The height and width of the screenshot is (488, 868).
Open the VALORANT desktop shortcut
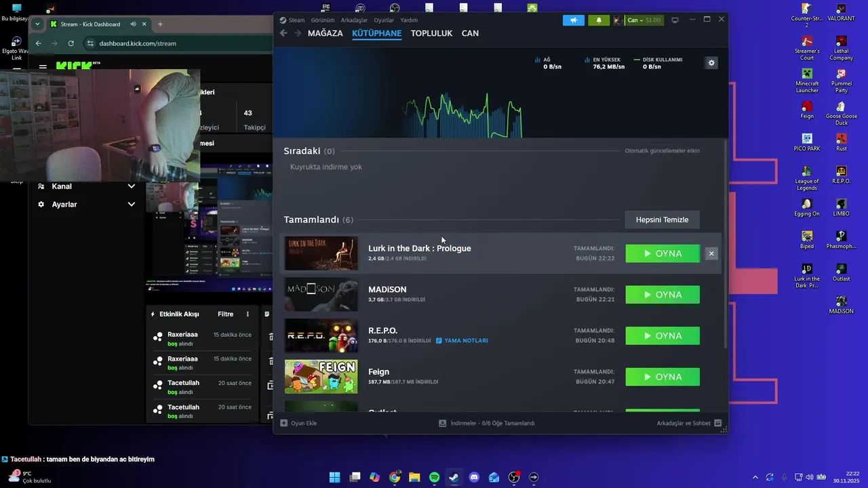841,12
